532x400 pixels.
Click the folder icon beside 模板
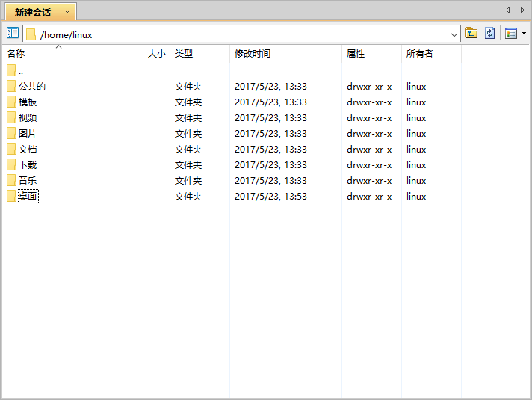pos(11,102)
